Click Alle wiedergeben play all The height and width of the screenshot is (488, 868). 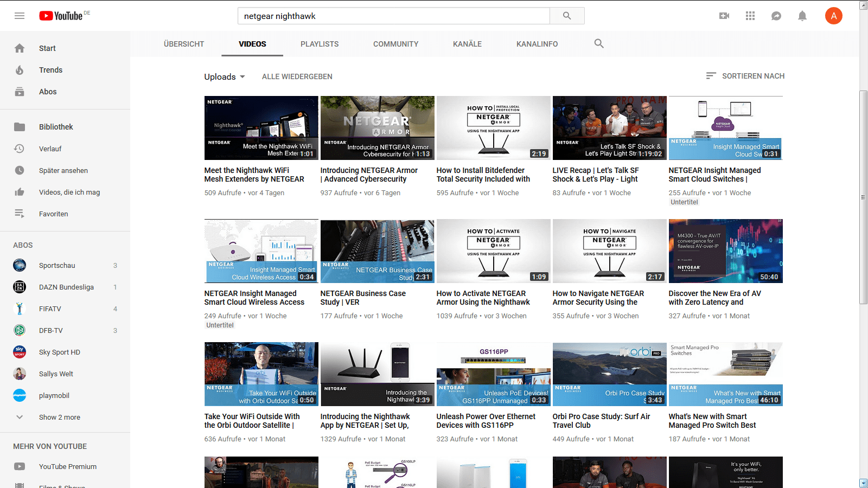tap(297, 76)
